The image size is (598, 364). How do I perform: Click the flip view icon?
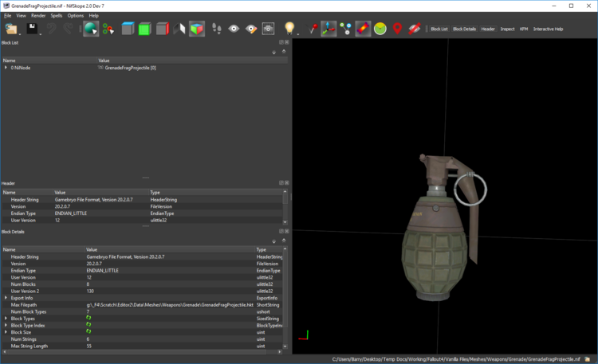pos(179,29)
